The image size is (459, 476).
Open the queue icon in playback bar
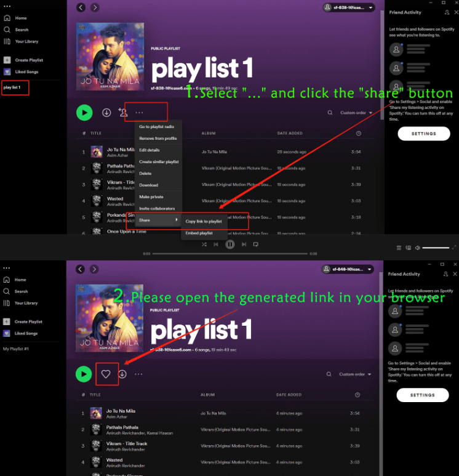(399, 248)
